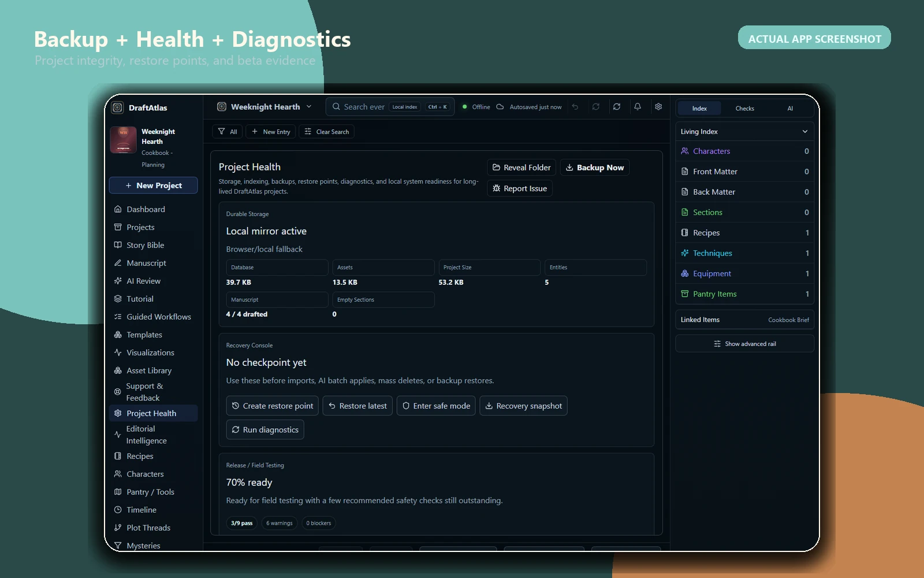Screen dimensions: 924x578
Task: Select Front Matter in the Living Index
Action: 744,172
